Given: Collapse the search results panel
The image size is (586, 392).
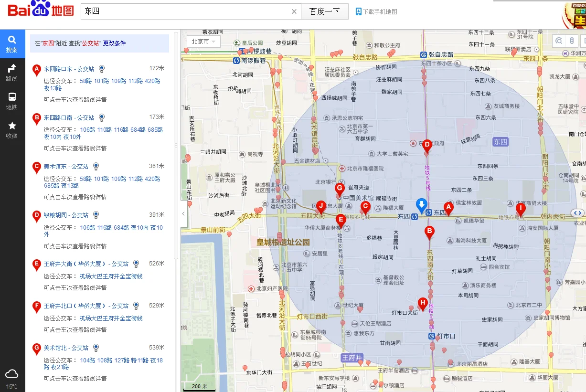Looking at the screenshot, I should pyautogui.click(x=183, y=214).
